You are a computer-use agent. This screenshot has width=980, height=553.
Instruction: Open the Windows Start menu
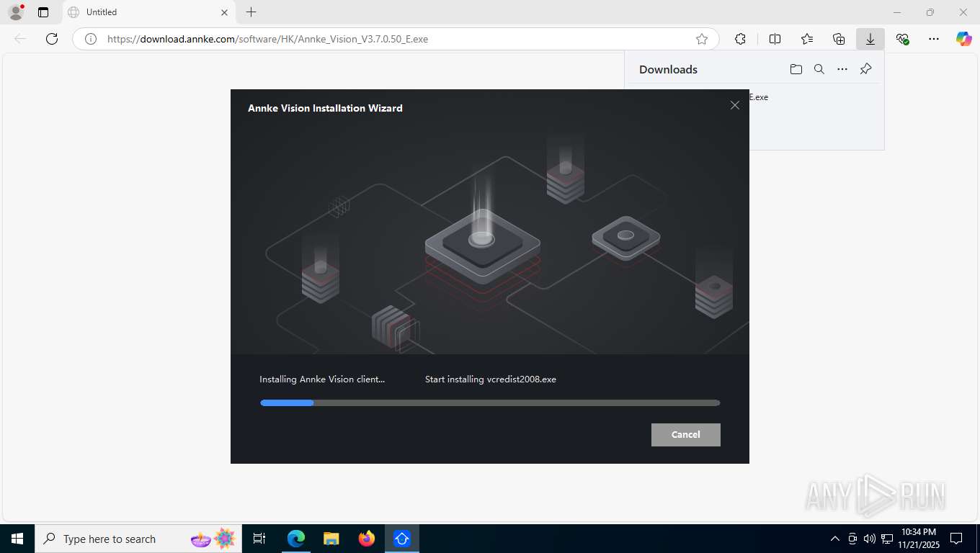[17, 539]
